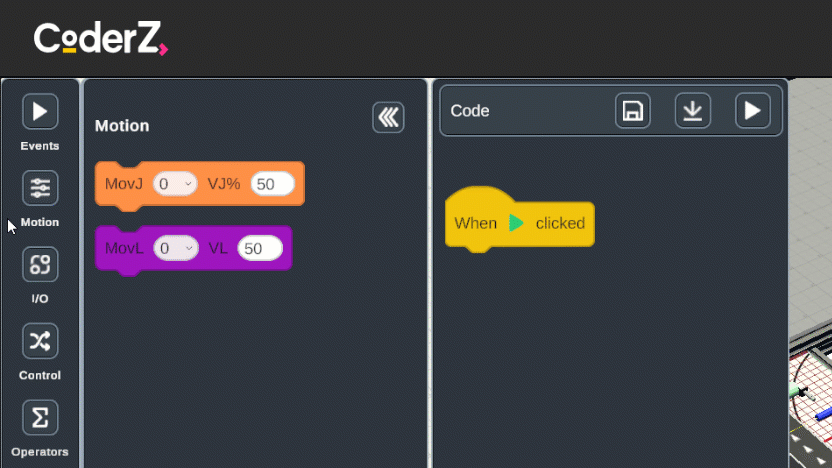Open the Operators sigma icon
Screen dimensions: 832x468
tap(40, 418)
